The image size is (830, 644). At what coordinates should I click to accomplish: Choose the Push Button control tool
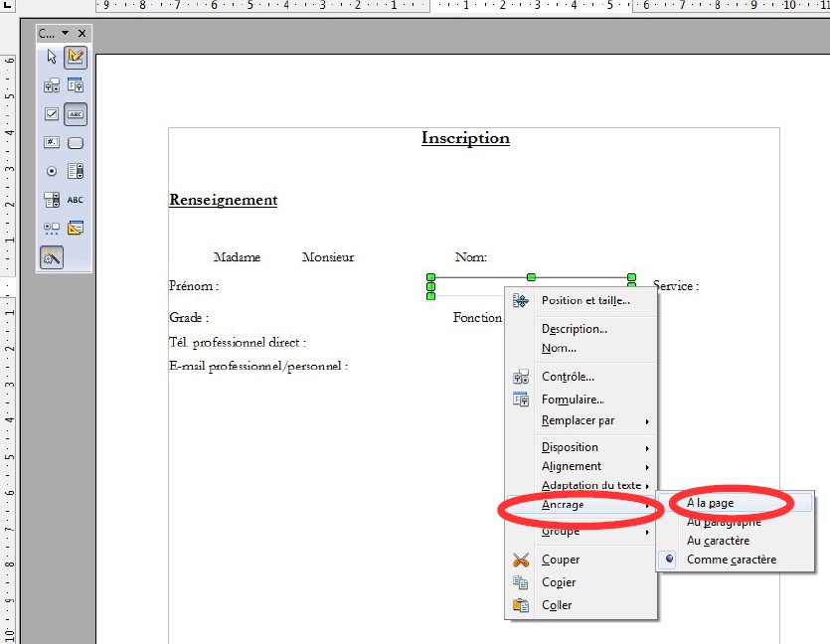click(x=76, y=142)
